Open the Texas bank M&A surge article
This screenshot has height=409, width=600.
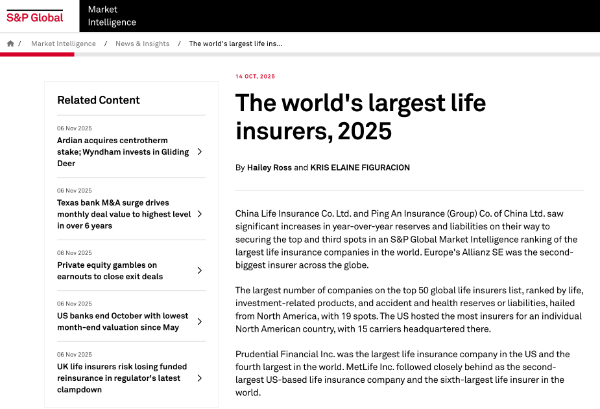coord(124,214)
